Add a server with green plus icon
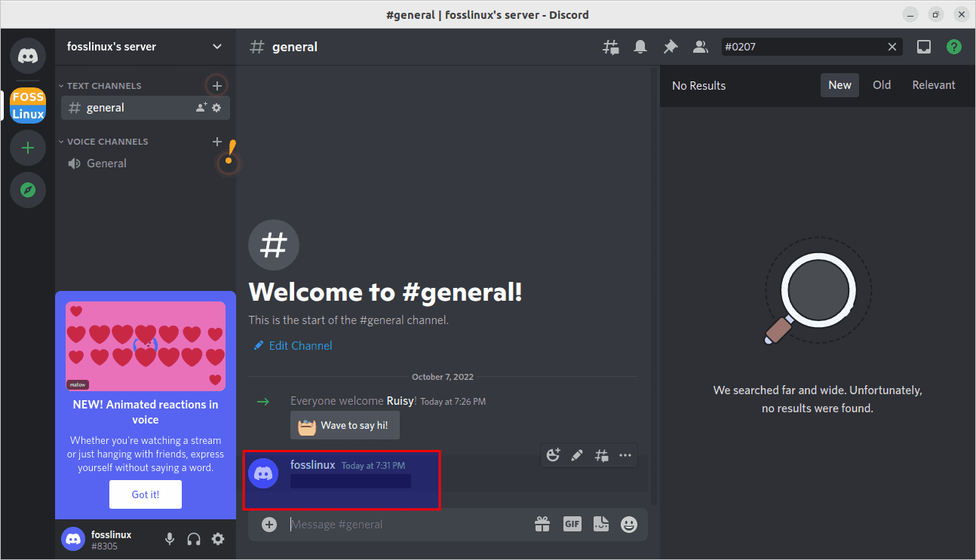This screenshot has height=560, width=976. tap(28, 148)
